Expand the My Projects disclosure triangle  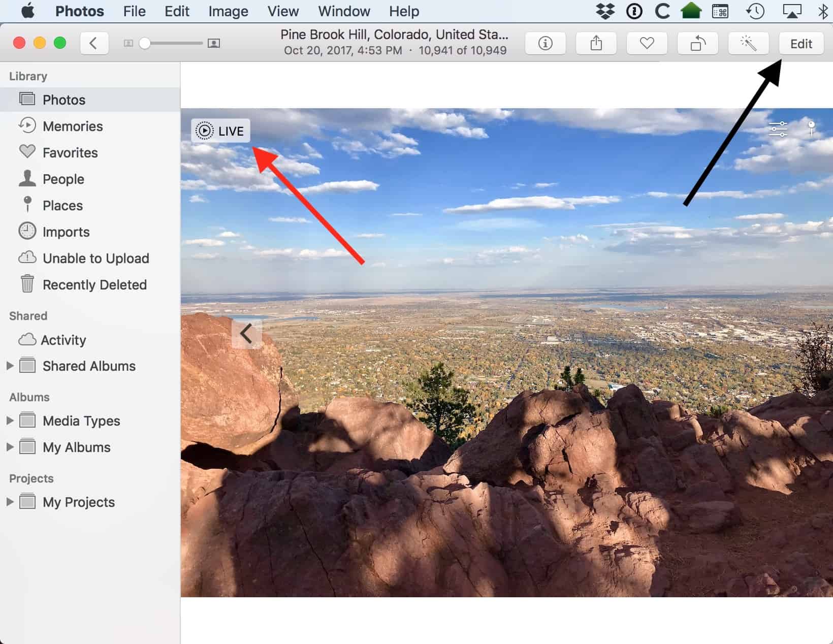point(10,502)
